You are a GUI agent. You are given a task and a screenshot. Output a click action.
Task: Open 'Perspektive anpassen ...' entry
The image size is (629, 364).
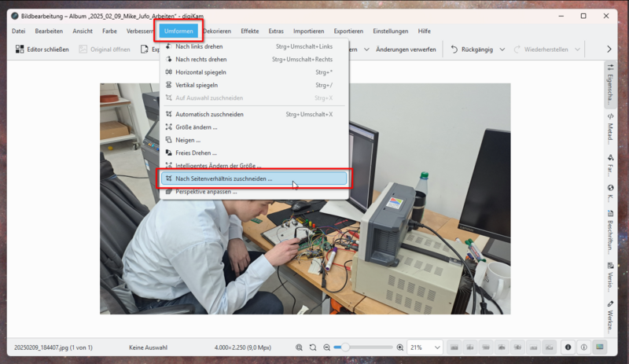(x=253, y=192)
